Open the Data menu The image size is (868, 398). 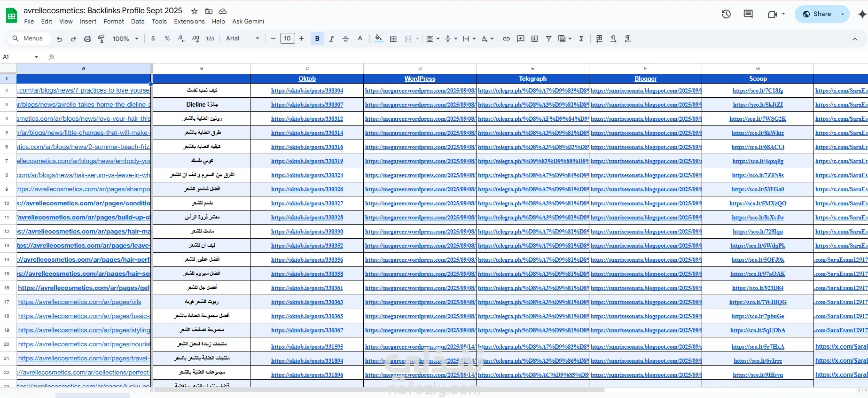(138, 22)
